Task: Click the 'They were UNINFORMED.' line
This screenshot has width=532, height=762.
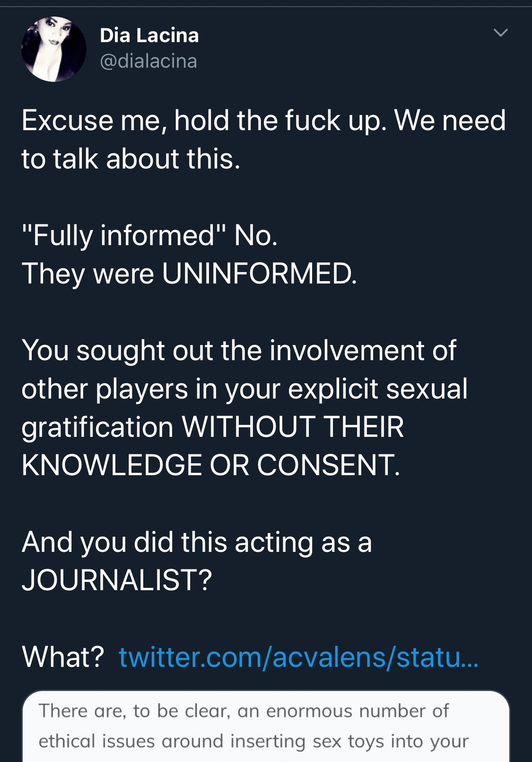Action: coord(189,274)
